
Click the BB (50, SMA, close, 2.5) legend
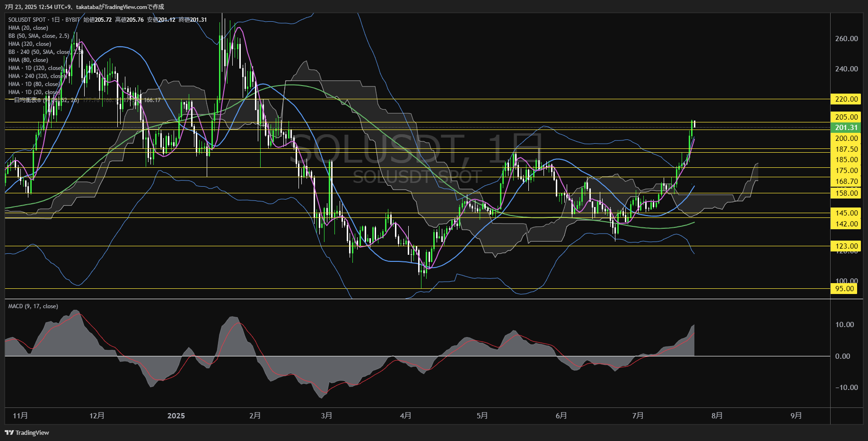pyautogui.click(x=39, y=36)
